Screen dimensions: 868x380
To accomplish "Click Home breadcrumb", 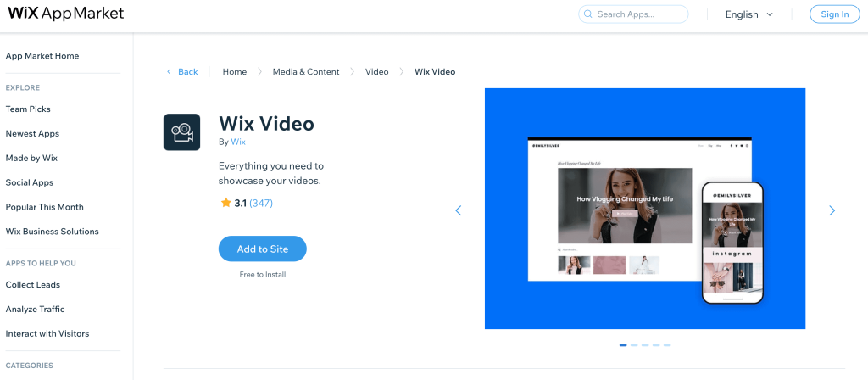I will pyautogui.click(x=235, y=72).
